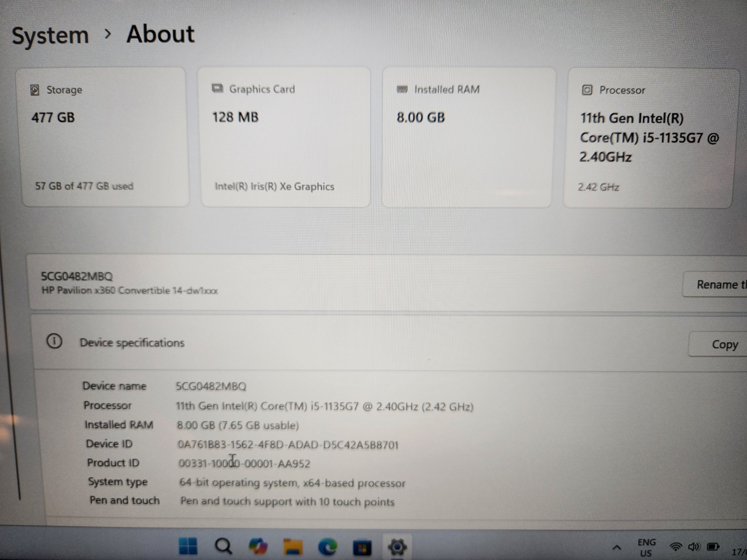This screenshot has width=747, height=560.
Task: Click the volume speaker tray icon
Action: click(x=694, y=546)
